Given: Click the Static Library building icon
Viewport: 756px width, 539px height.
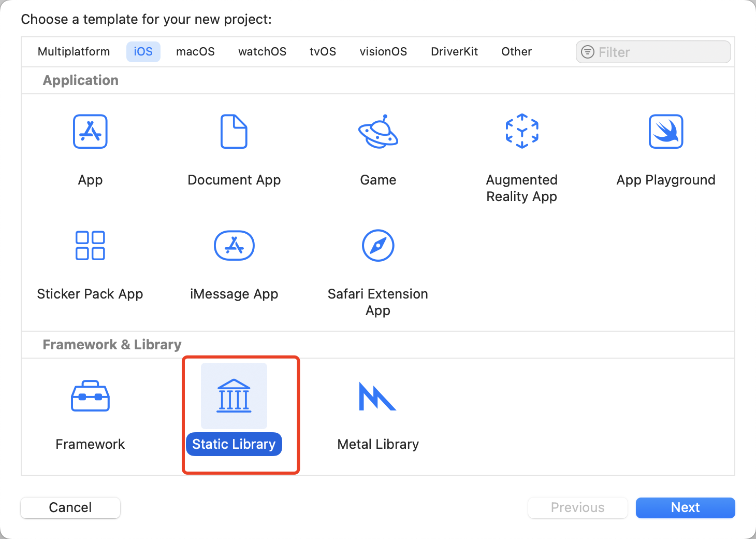Looking at the screenshot, I should point(234,396).
